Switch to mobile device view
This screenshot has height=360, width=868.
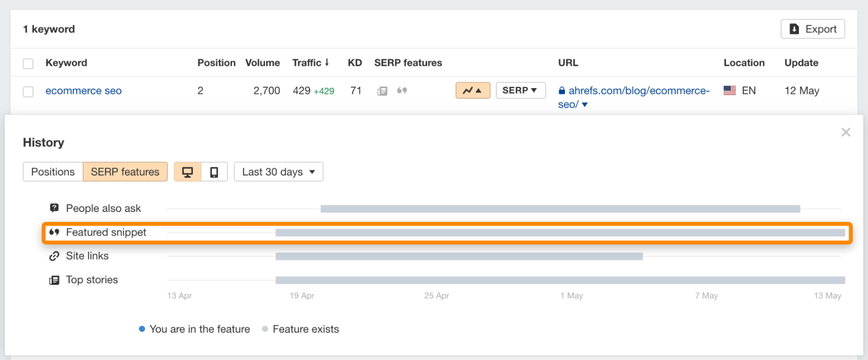(214, 172)
